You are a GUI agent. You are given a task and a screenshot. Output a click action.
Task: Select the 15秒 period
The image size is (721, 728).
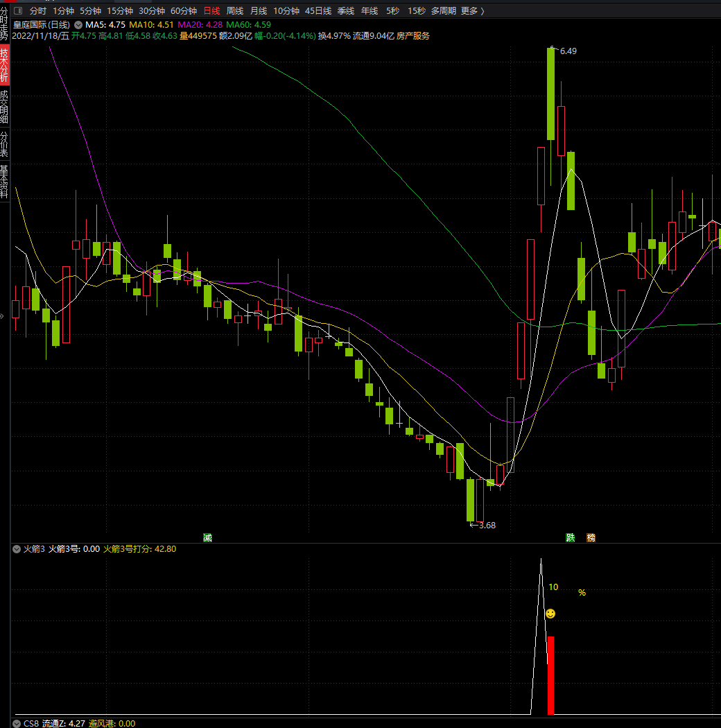417,10
